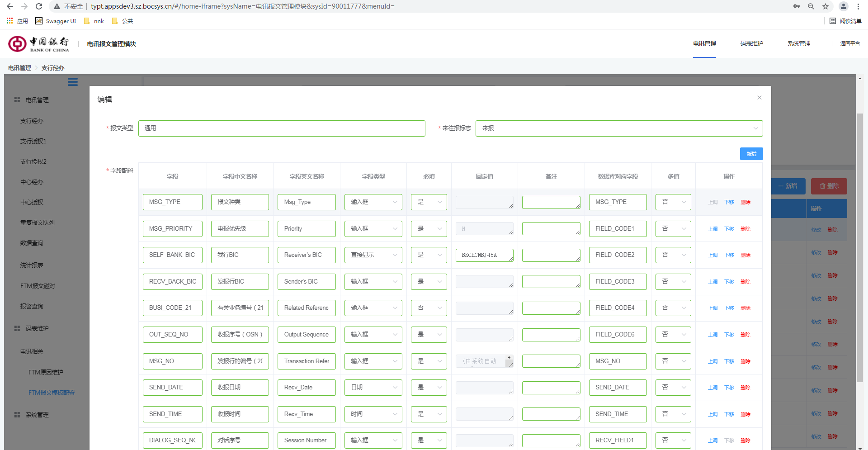Expand the 系统管理 sidebar group

point(37,415)
